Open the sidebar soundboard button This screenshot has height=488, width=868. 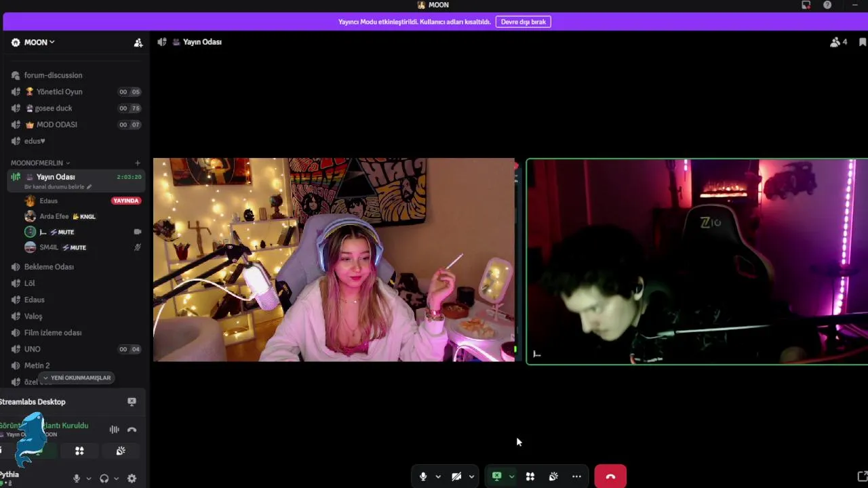[121, 451]
